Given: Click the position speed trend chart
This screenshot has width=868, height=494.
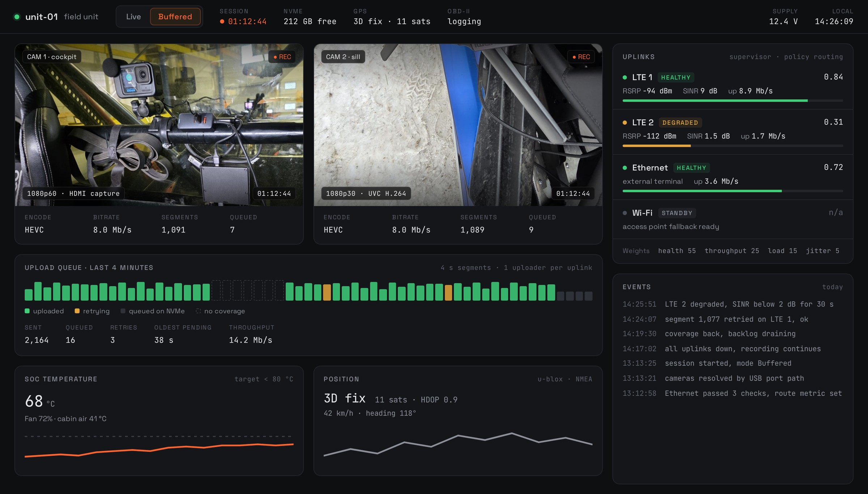Looking at the screenshot, I should pos(458,444).
